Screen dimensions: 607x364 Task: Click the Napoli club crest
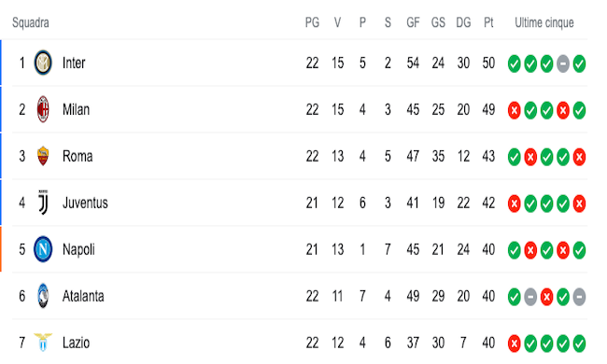[x=43, y=249]
